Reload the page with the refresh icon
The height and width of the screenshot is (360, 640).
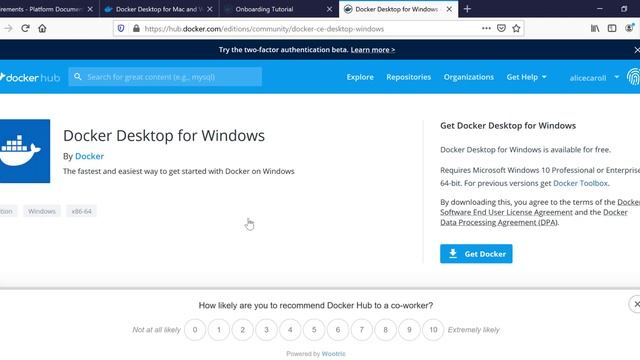coord(25,28)
